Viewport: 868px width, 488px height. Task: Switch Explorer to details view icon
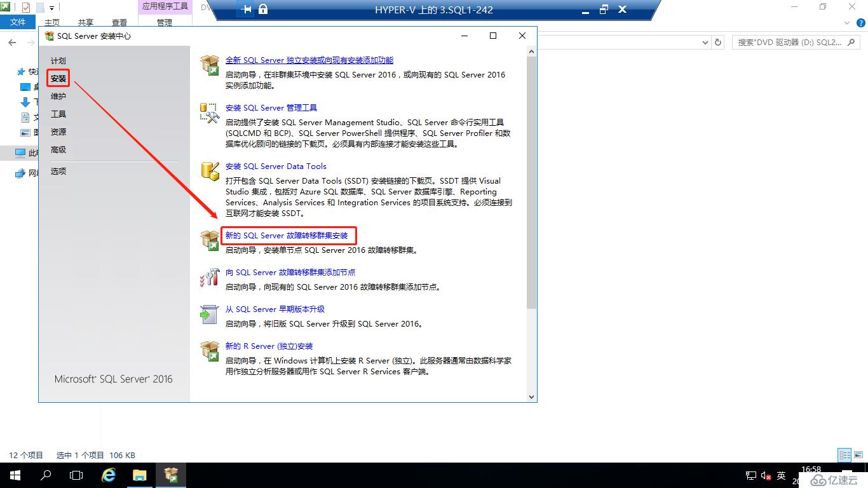844,455
